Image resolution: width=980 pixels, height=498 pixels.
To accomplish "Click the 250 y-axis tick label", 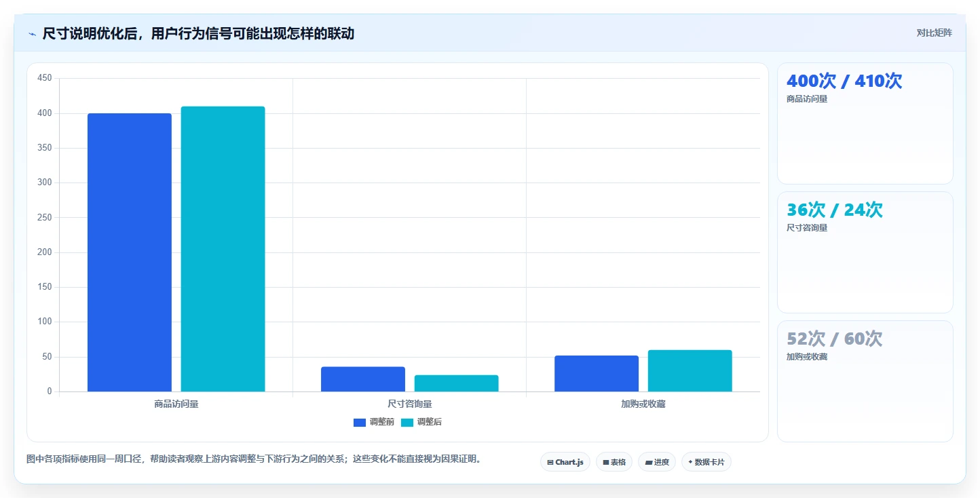I will [x=45, y=218].
